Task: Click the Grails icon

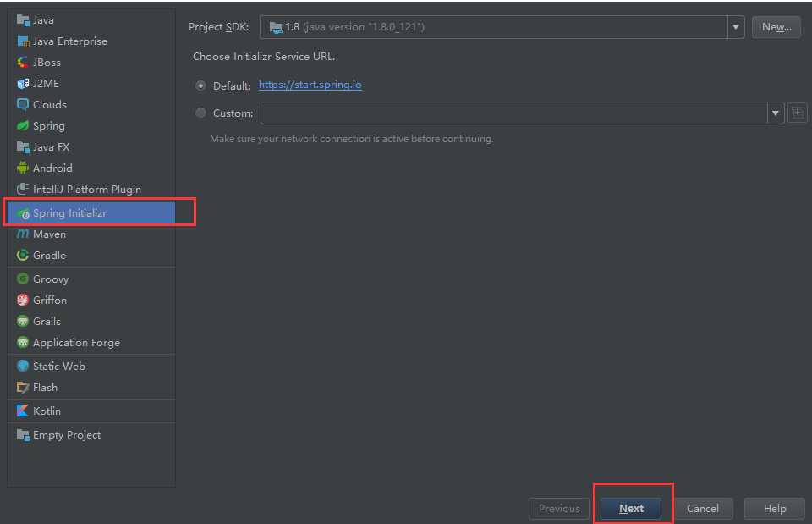Action: pyautogui.click(x=23, y=322)
